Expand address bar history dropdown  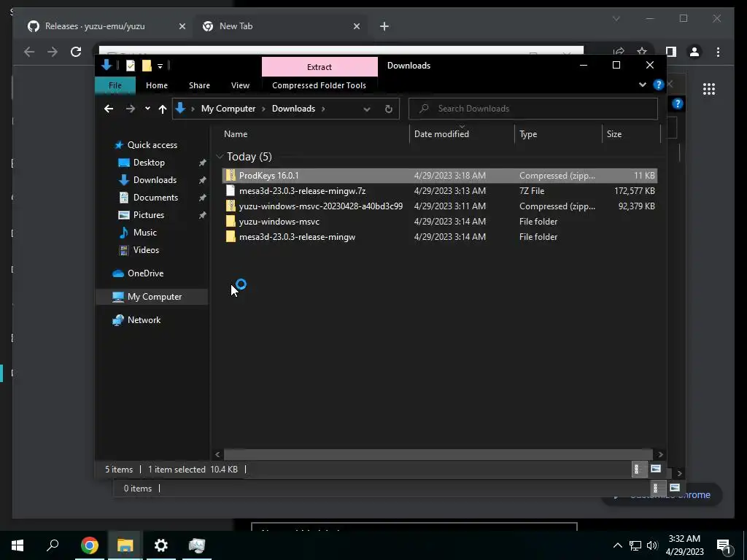[x=366, y=109]
